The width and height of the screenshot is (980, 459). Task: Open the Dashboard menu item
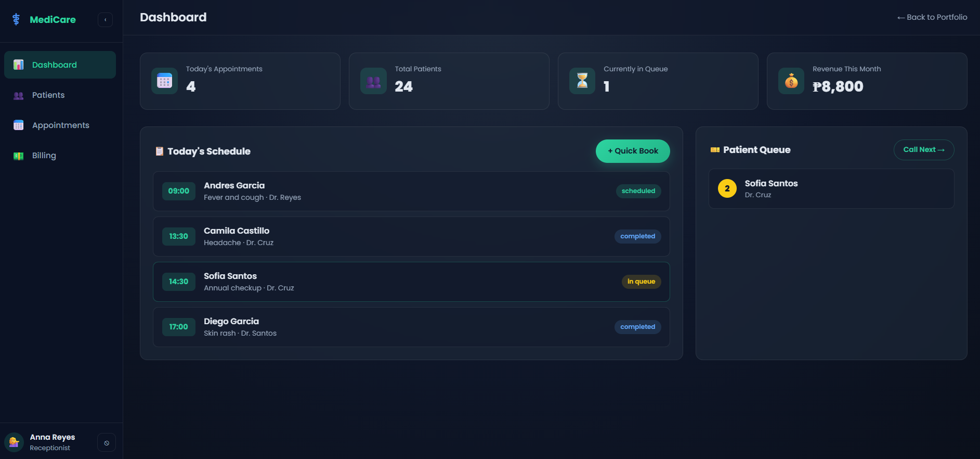[x=60, y=65]
